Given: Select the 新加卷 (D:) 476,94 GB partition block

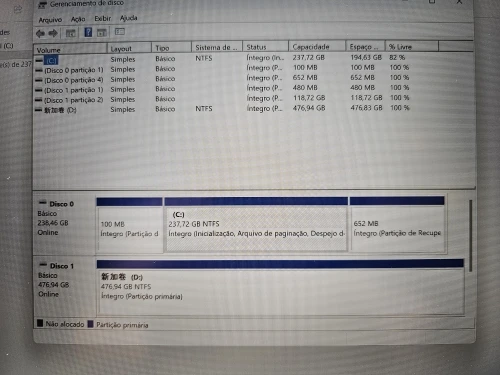Looking at the screenshot, I should click(x=280, y=287).
